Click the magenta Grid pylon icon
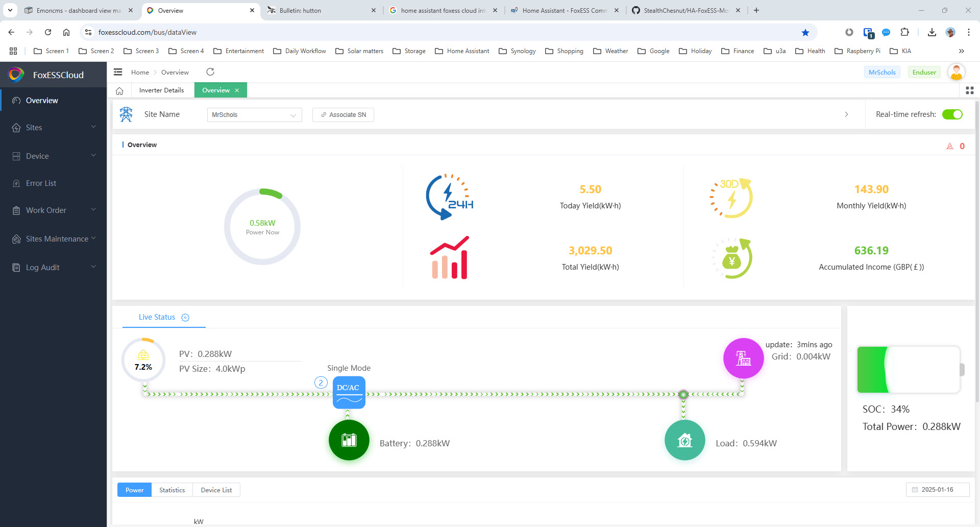The height and width of the screenshot is (527, 980). pos(743,358)
